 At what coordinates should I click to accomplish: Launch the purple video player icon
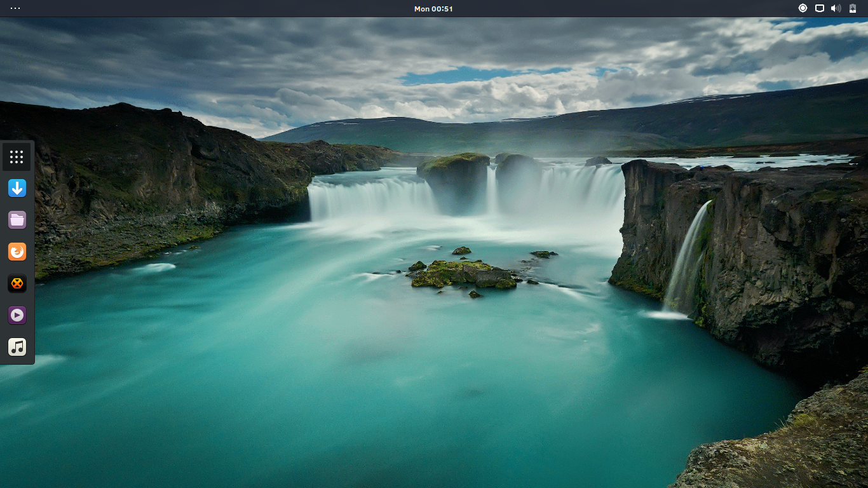(17, 315)
